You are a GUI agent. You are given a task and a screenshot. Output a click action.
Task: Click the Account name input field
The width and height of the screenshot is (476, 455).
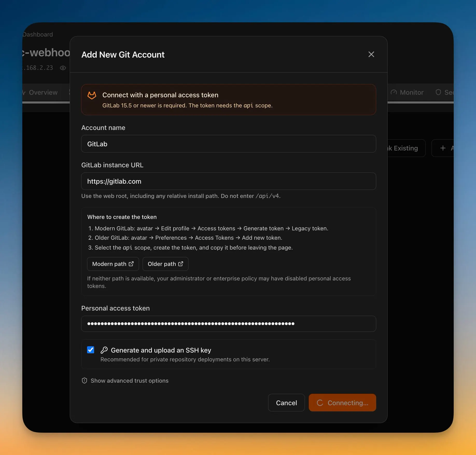(228, 144)
